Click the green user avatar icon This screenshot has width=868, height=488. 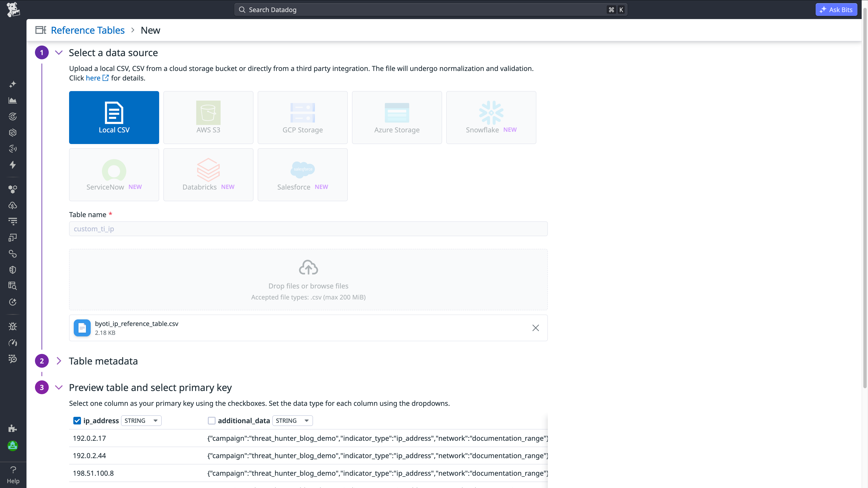pos(13,446)
